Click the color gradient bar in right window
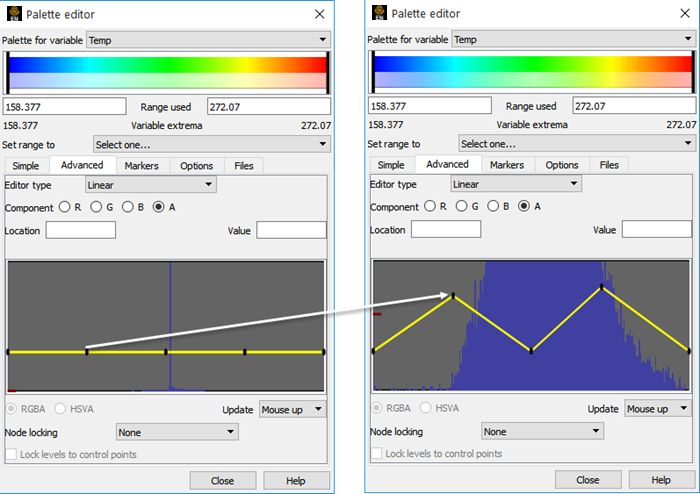The height and width of the screenshot is (494, 700). pyautogui.click(x=533, y=71)
